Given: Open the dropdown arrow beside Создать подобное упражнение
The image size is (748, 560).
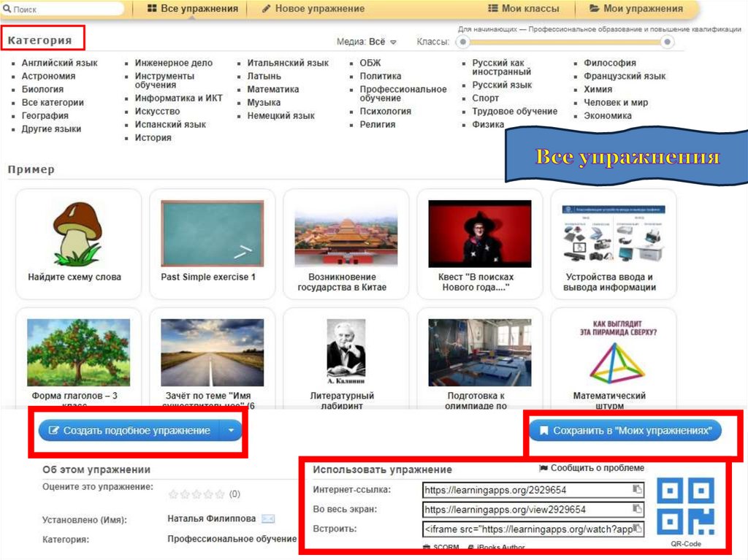Looking at the screenshot, I should pos(231,430).
